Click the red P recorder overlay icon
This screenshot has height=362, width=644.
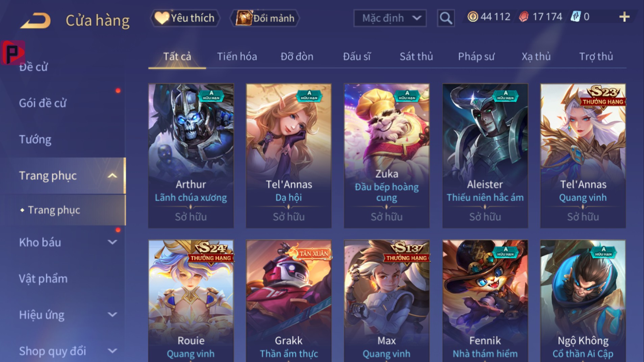13,52
